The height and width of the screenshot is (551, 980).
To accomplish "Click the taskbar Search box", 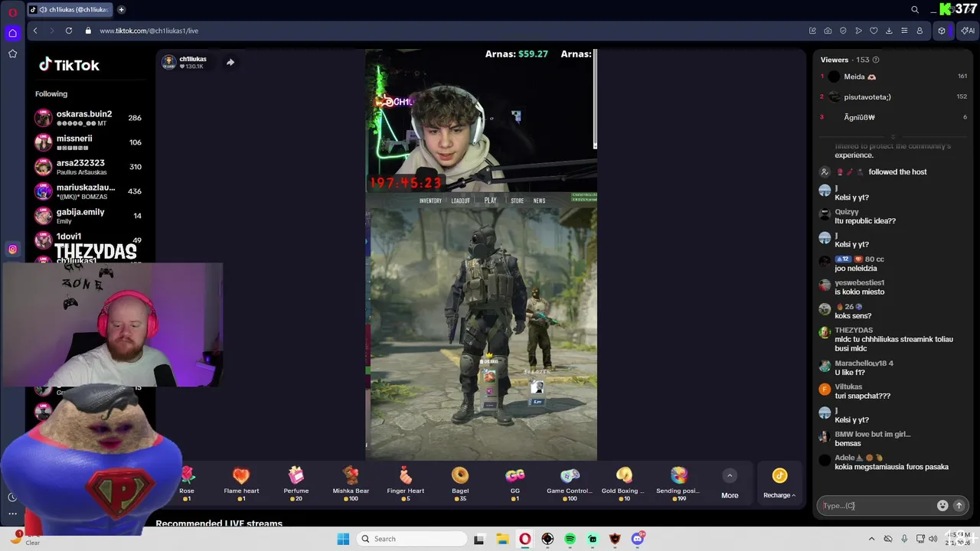I will coord(412,539).
